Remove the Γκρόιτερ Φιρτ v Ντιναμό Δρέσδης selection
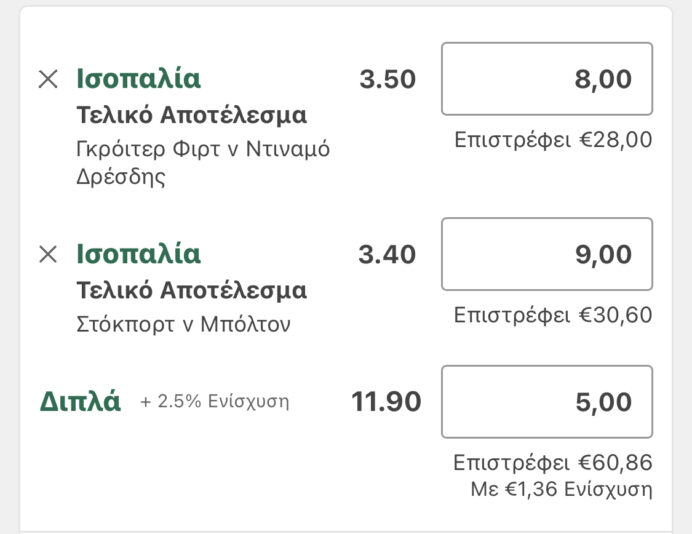692x534 pixels. (47, 80)
